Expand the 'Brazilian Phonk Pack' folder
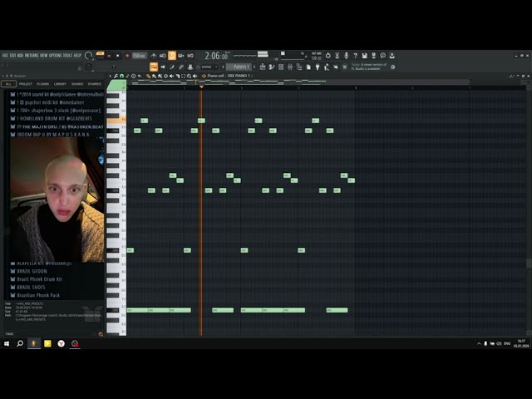 coord(35,295)
